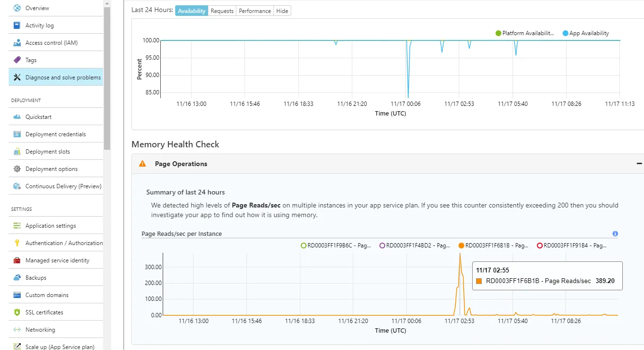Click the Deployment credentials icon
This screenshot has height=350, width=644.
[x=17, y=134]
